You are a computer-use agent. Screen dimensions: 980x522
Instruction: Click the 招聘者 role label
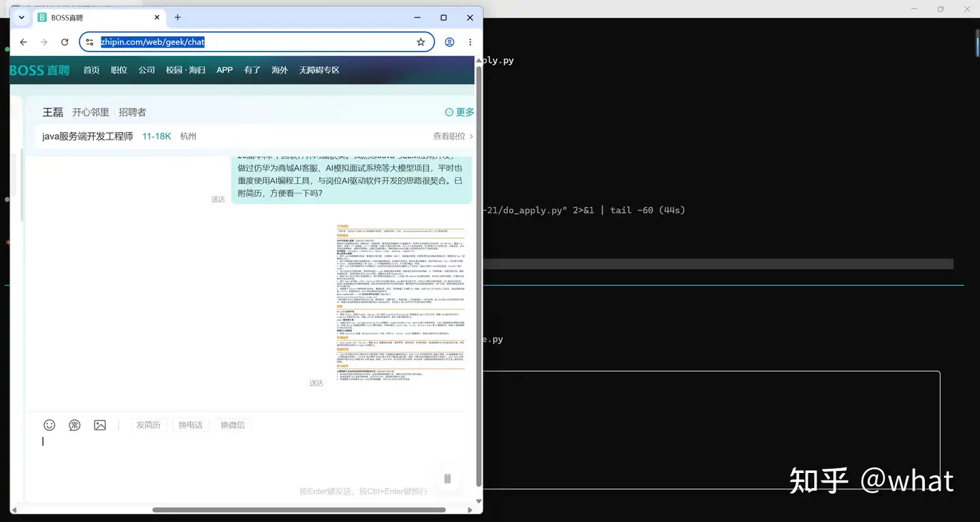pos(133,112)
